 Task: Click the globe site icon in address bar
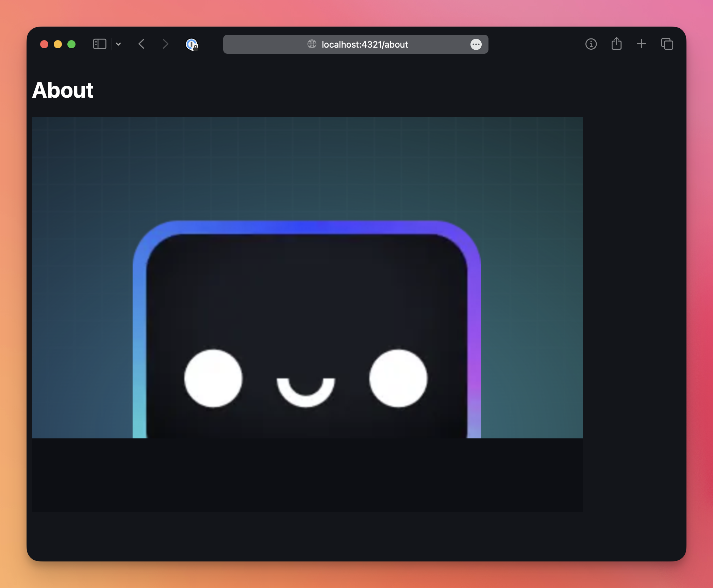[x=312, y=44]
